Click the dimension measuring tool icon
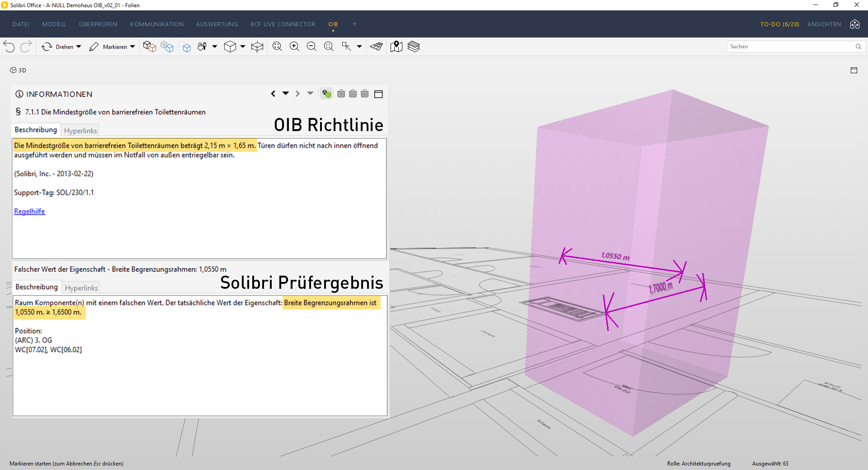 pyautogui.click(x=346, y=47)
